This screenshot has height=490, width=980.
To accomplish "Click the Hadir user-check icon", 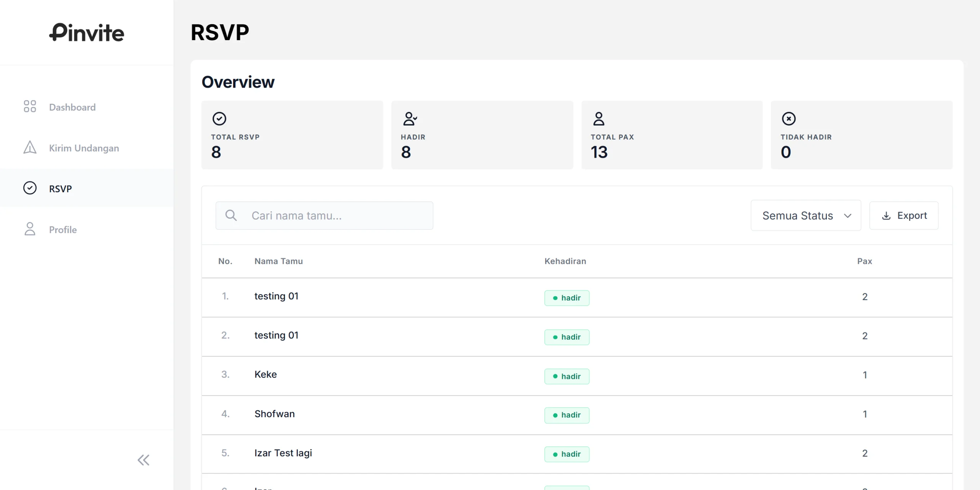I will tap(410, 119).
